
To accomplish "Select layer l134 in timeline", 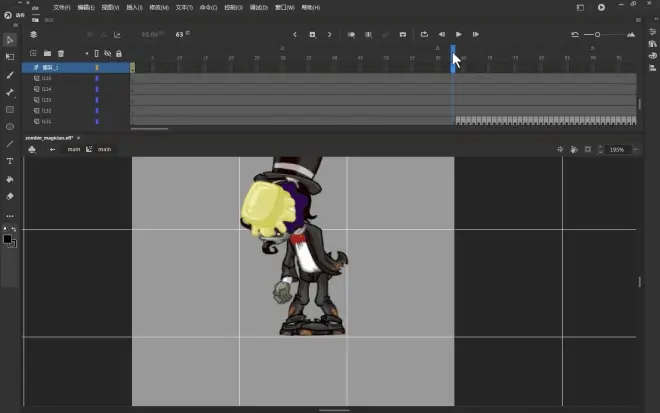I will point(76,89).
